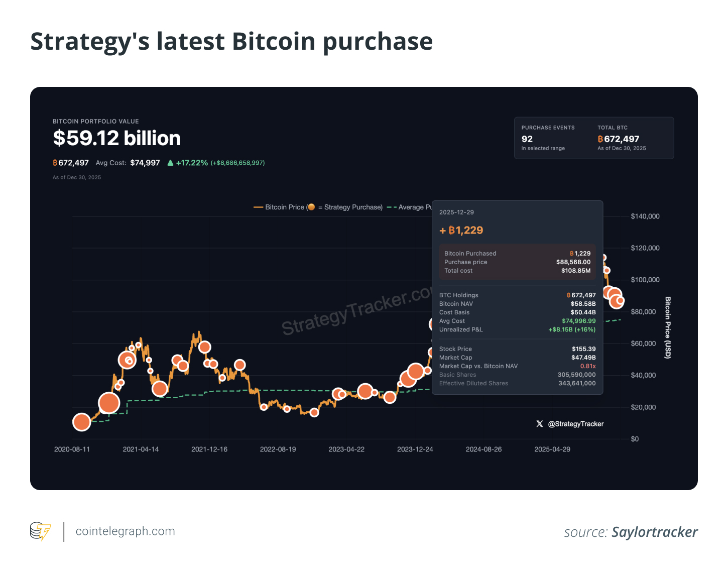Select the first purchase marker at chart's far left
728x572 pixels.
(x=81, y=422)
